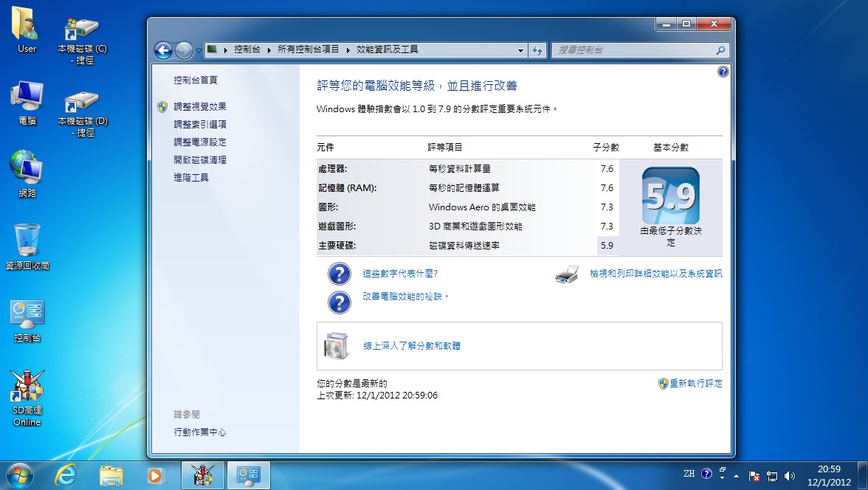Viewport: 868px width, 490px height.
Task: Click the 處理器 row score 7.6
Action: pos(607,169)
